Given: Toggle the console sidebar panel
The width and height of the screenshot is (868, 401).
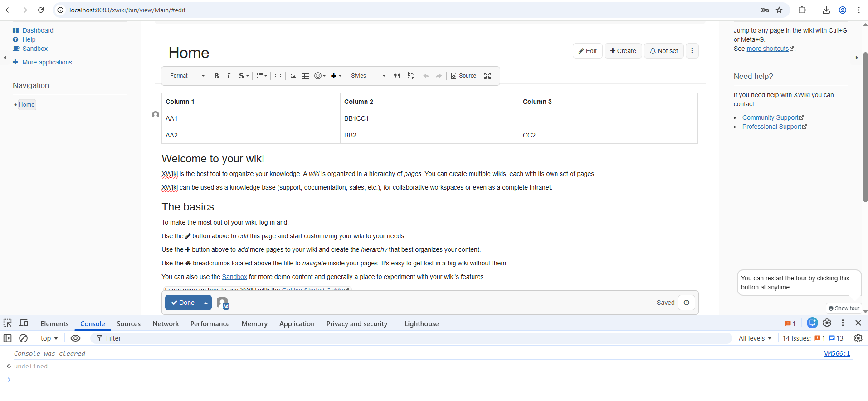Looking at the screenshot, I should pyautogui.click(x=8, y=338).
